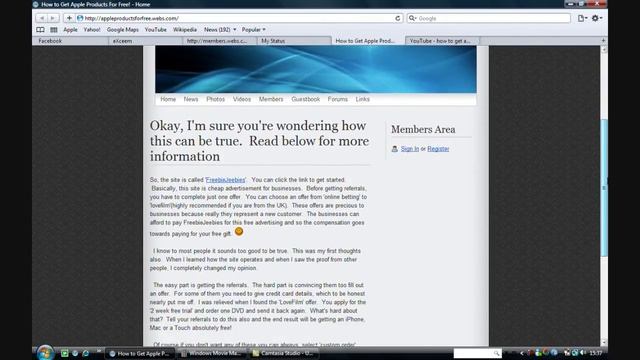This screenshot has width=640, height=360.
Task: Click the 'Members Area' heading
Action: tap(423, 130)
